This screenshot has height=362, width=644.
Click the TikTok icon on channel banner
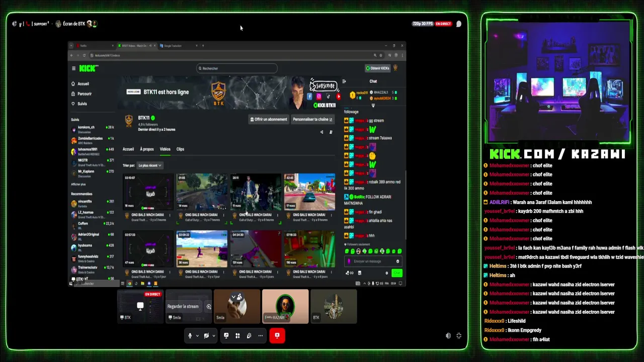pyautogui.click(x=328, y=97)
